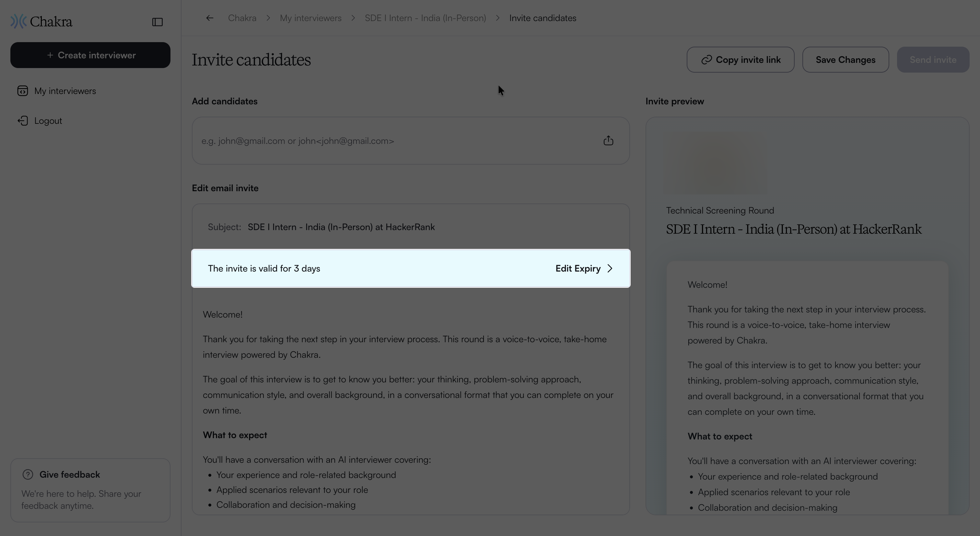The height and width of the screenshot is (536, 980).
Task: Click the email Subject field text
Action: [x=341, y=227]
